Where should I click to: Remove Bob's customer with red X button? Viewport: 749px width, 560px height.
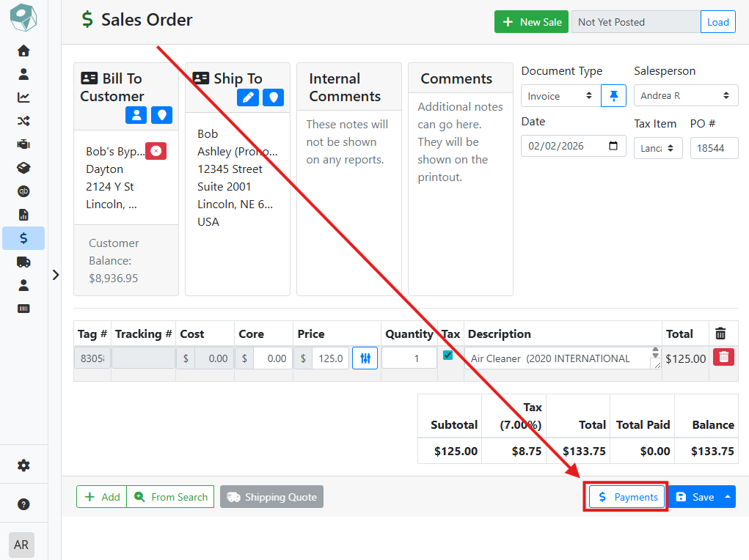156,151
